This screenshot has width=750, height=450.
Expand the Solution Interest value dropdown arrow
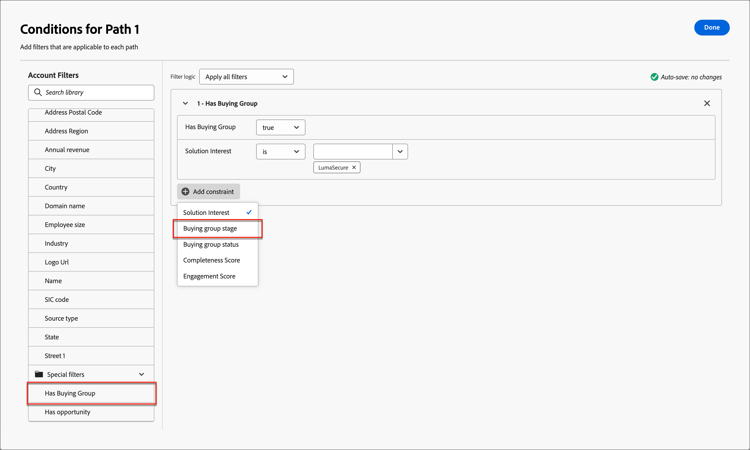point(400,152)
